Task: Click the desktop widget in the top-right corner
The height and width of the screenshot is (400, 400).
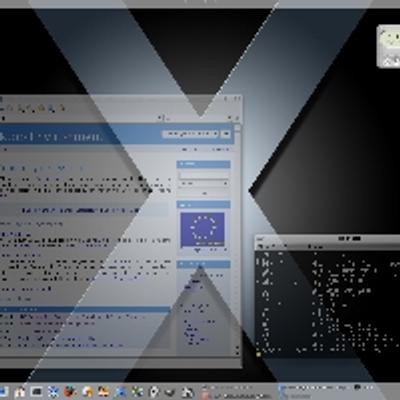Action: point(389,46)
